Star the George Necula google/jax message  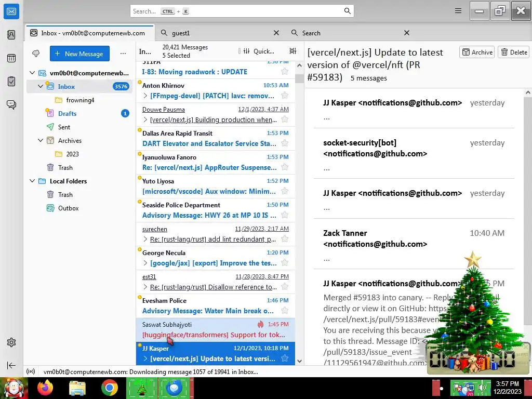285,263
